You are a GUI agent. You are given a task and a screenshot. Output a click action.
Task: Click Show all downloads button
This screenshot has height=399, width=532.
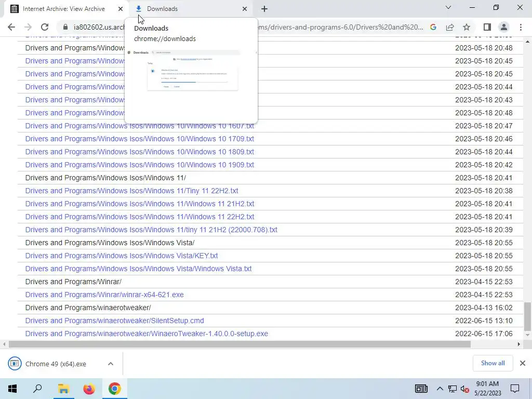[x=493, y=363]
